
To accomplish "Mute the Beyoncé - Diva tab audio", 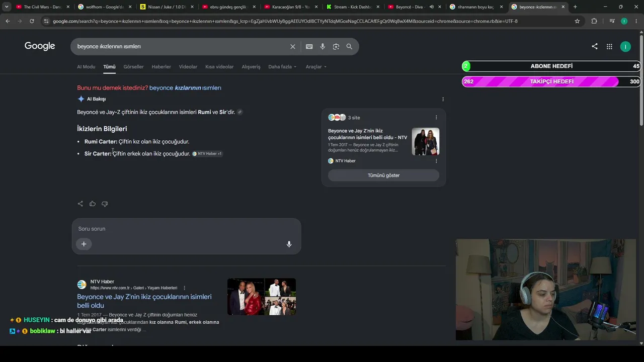I will click(431, 7).
